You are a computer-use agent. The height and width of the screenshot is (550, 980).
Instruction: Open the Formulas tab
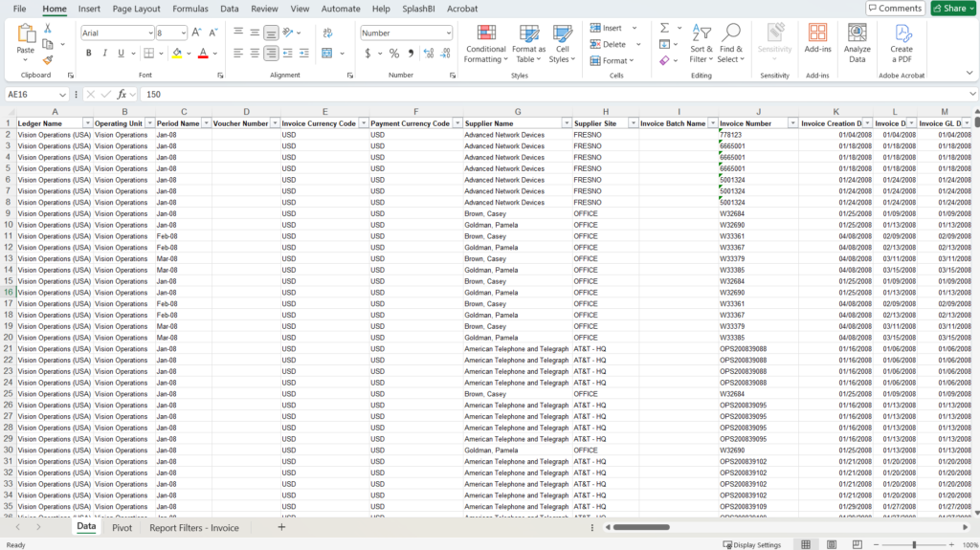pyautogui.click(x=190, y=9)
